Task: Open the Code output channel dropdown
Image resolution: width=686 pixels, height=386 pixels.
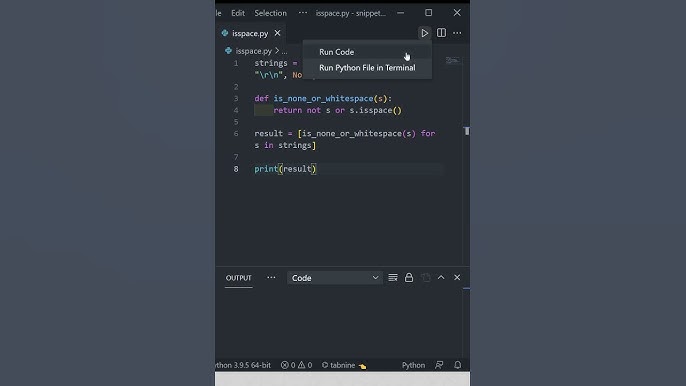Action: tap(335, 278)
